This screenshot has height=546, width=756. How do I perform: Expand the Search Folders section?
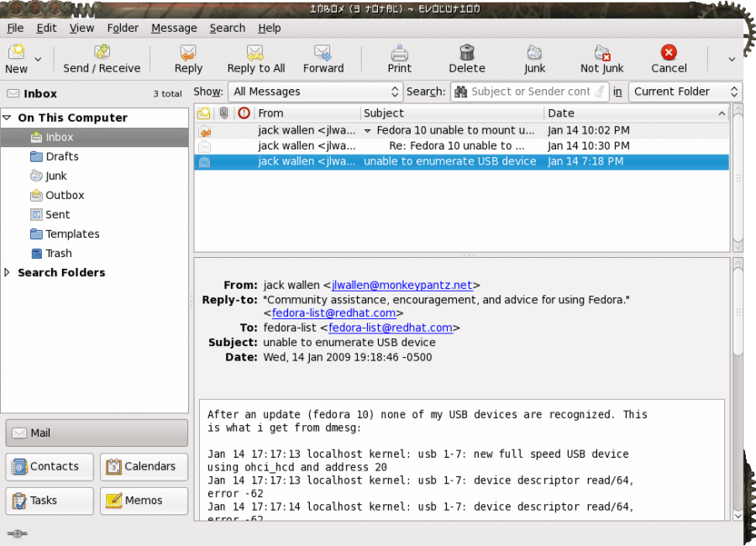[x=8, y=272]
